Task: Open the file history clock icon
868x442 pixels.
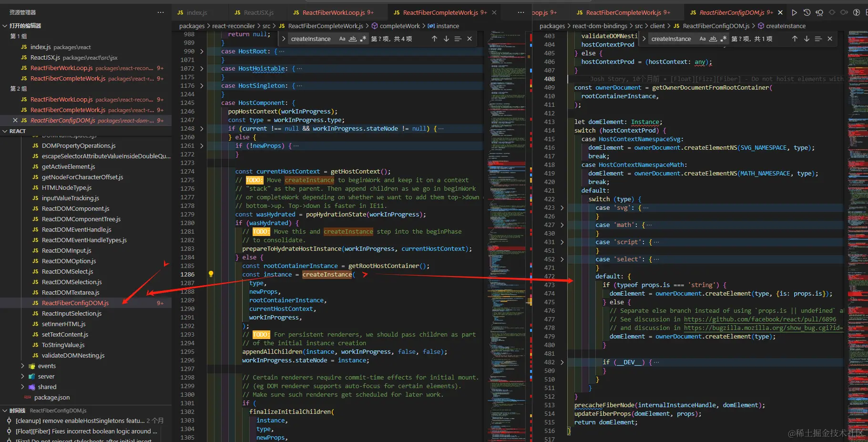Action: click(x=807, y=12)
